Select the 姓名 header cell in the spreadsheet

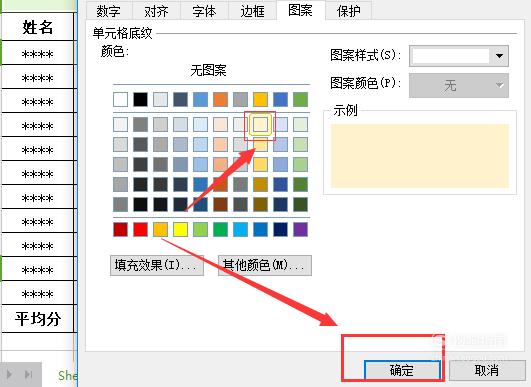38,27
